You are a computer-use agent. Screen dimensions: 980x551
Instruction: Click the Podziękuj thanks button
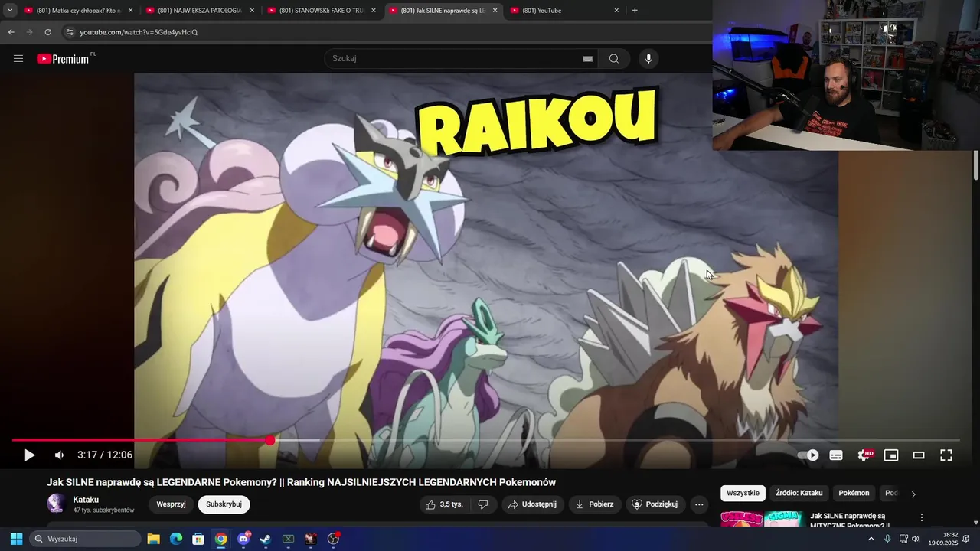pyautogui.click(x=655, y=504)
